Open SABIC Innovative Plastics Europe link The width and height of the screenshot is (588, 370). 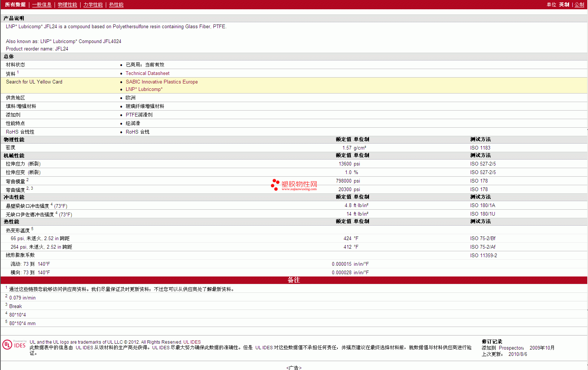[161, 82]
